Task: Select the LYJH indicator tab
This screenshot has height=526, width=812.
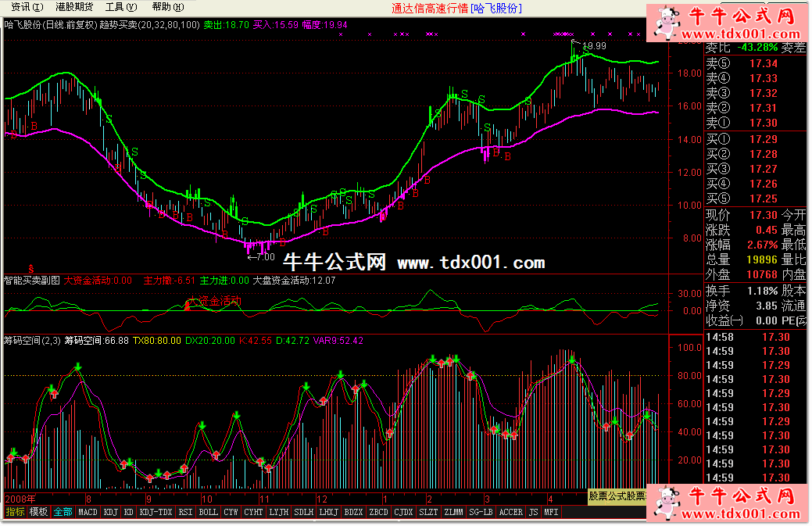Action: pos(279,512)
